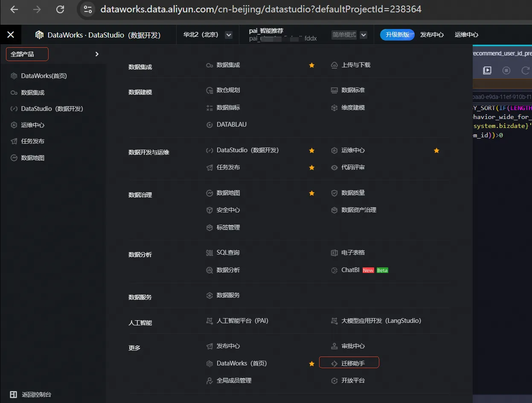Click the 数据资产治理 icon
This screenshot has width=532, height=403.
(x=334, y=210)
